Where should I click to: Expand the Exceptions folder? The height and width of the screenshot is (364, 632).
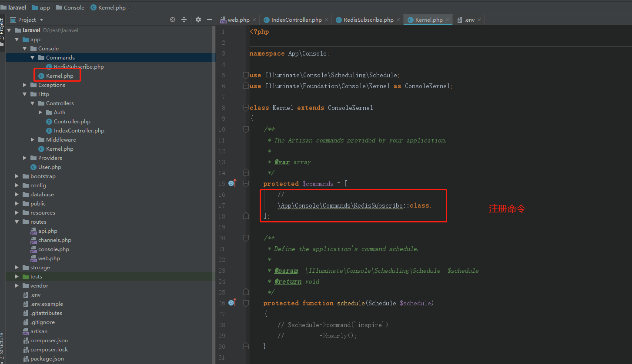25,85
